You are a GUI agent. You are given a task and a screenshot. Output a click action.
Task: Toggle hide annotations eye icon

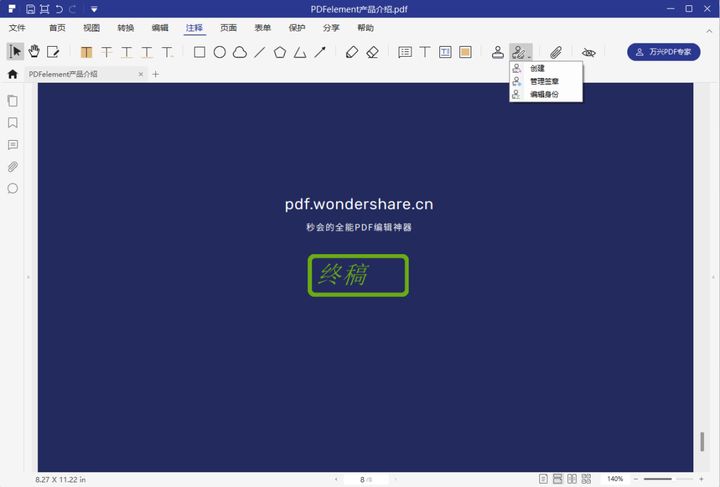click(x=589, y=53)
